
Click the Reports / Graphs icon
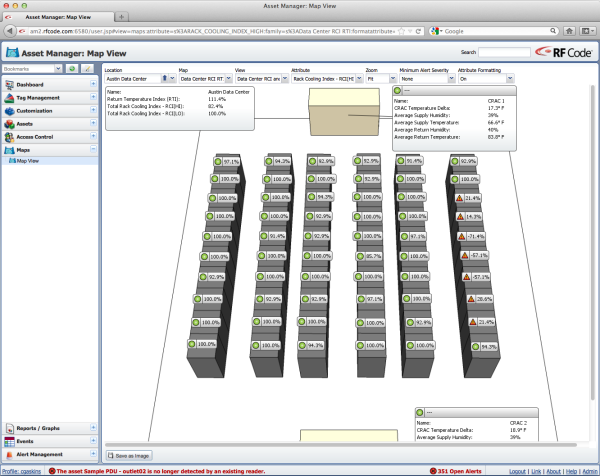[9, 428]
